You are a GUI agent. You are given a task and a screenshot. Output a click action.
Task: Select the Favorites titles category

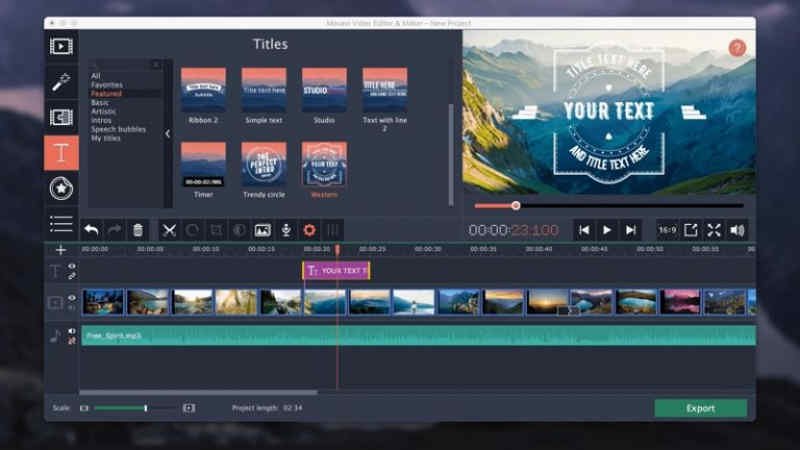click(x=107, y=85)
